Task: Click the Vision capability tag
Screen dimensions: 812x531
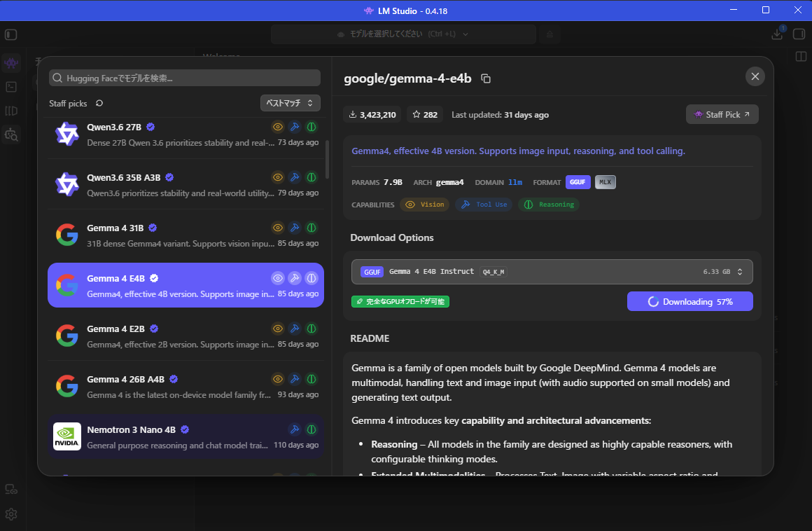Action: (x=425, y=205)
